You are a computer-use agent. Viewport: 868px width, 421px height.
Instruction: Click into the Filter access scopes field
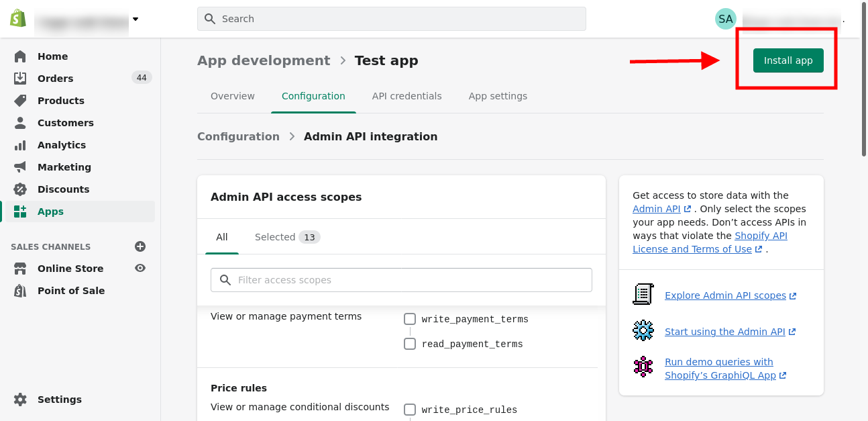[x=401, y=280]
